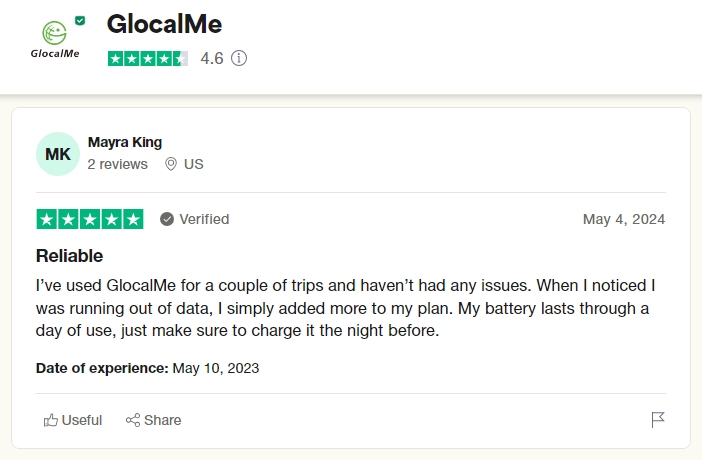Click the GlocalMe company logo

coord(55,39)
